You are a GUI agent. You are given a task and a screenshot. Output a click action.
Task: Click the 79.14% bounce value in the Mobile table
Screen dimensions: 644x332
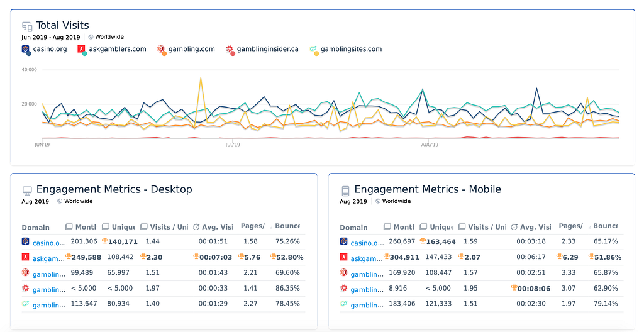606,304
